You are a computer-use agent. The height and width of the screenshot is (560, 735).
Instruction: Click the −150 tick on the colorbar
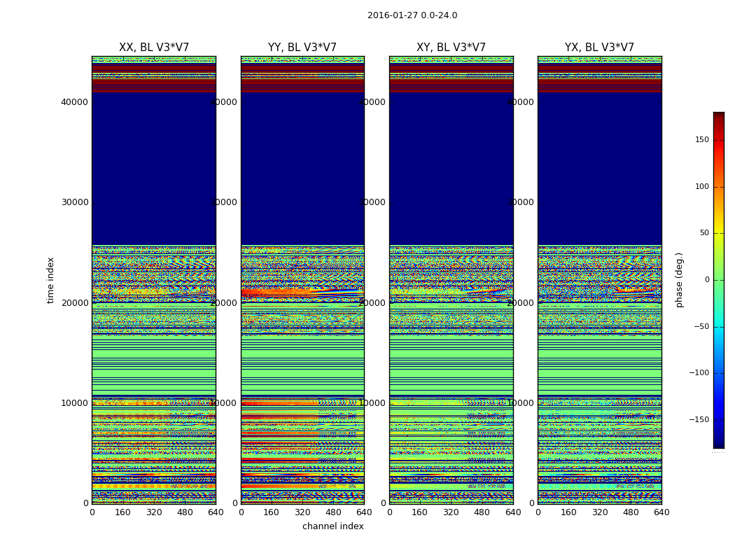pos(699,420)
